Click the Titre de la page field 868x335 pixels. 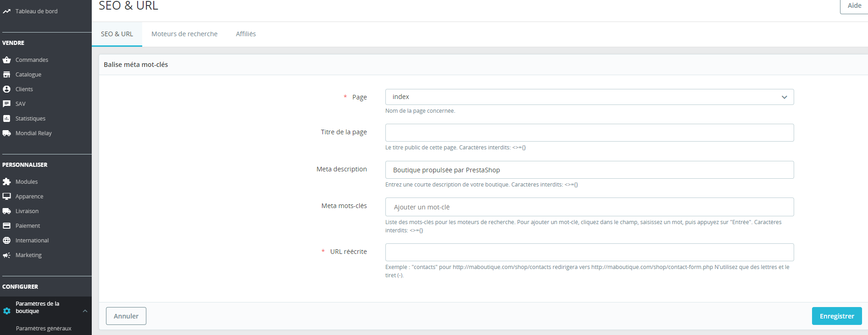pos(589,133)
